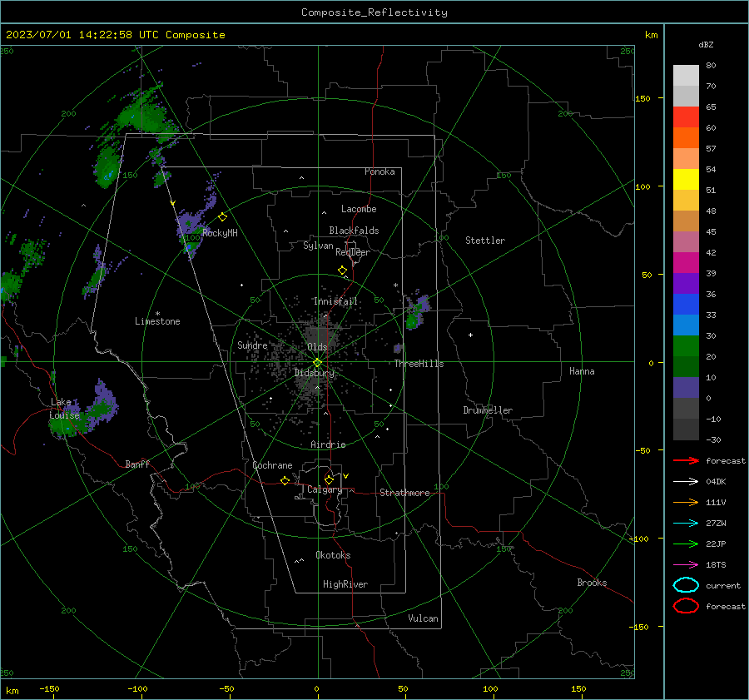Click the yellow diamond marker above Calgary
Image resolution: width=749 pixels, height=700 pixels.
click(329, 479)
